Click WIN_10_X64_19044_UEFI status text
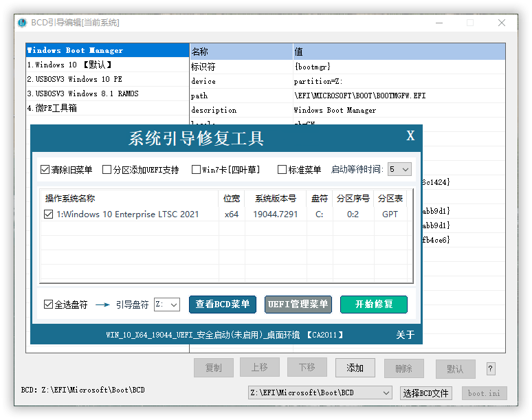The height and width of the screenshot is (420, 532). (225, 335)
